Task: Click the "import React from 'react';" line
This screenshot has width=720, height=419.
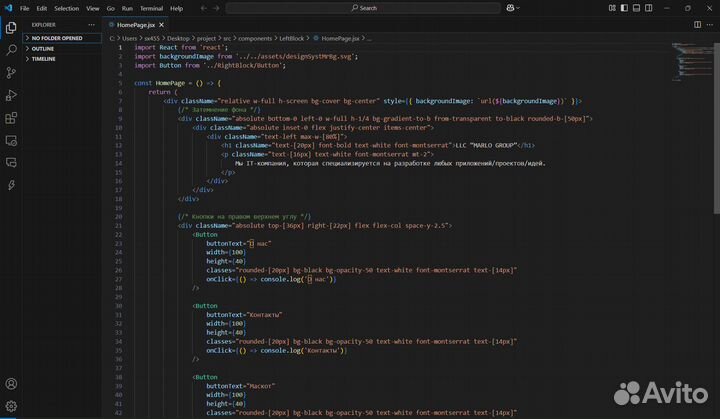Action: [181, 47]
